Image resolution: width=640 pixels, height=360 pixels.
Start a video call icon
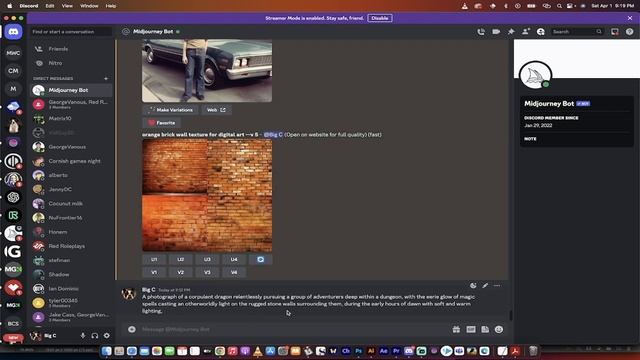coord(496,31)
